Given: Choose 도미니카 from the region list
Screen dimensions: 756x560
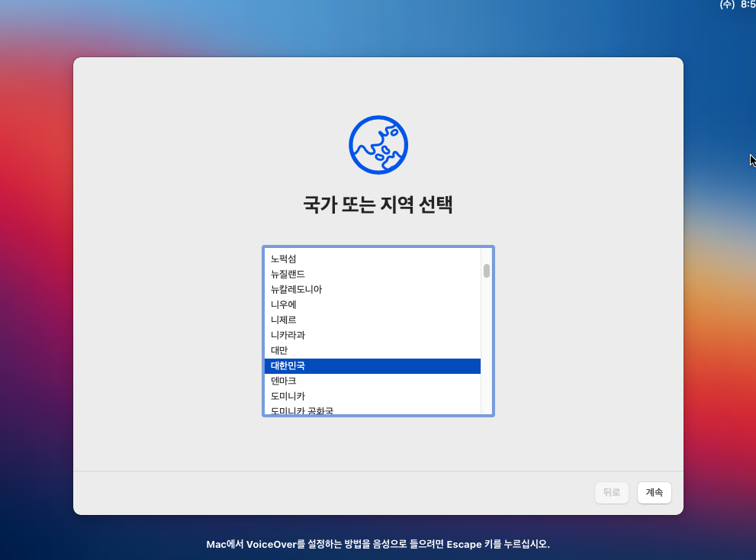Looking at the screenshot, I should pyautogui.click(x=372, y=396).
